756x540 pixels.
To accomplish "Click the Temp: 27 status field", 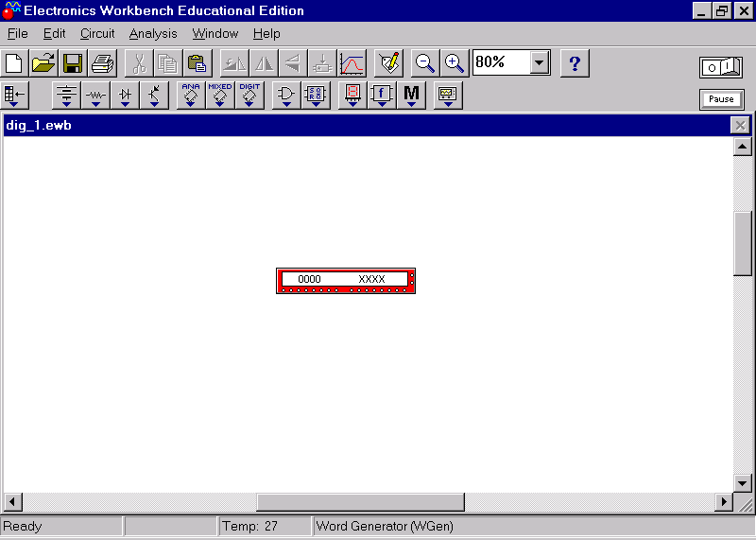I will tap(265, 526).
